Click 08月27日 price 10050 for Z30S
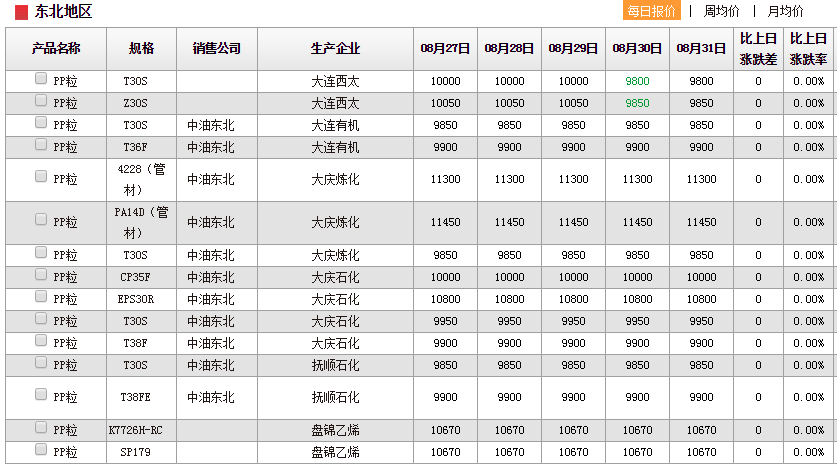 pos(445,103)
